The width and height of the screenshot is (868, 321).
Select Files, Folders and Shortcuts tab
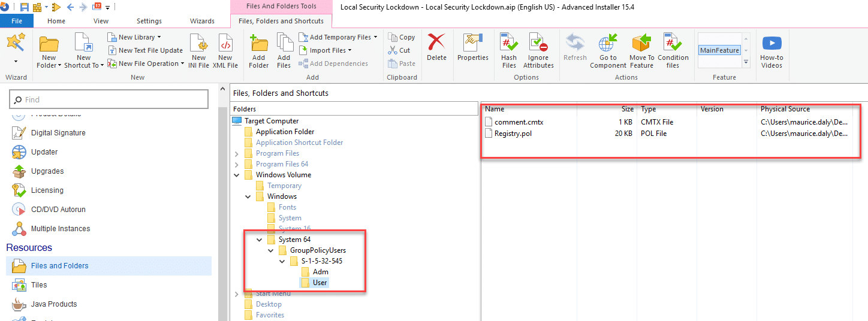point(281,21)
